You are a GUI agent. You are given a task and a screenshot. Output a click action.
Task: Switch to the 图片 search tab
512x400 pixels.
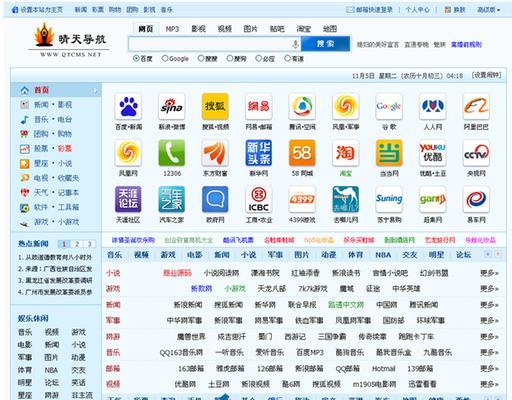pyautogui.click(x=250, y=29)
